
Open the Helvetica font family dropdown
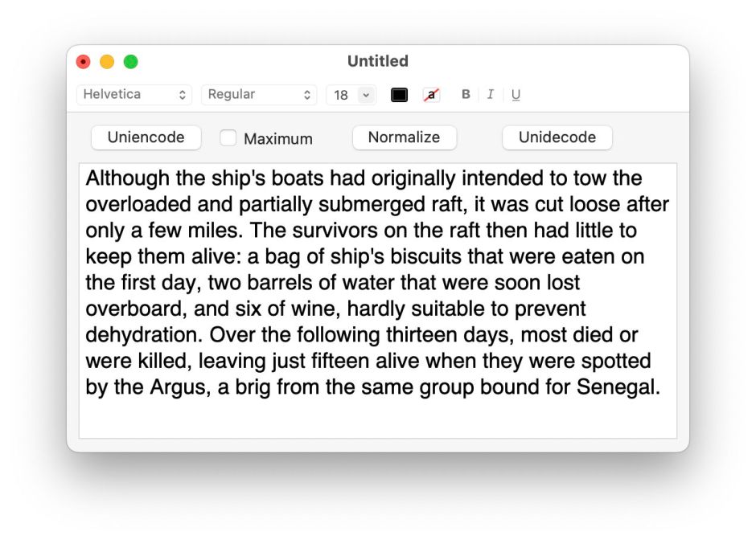(x=135, y=95)
